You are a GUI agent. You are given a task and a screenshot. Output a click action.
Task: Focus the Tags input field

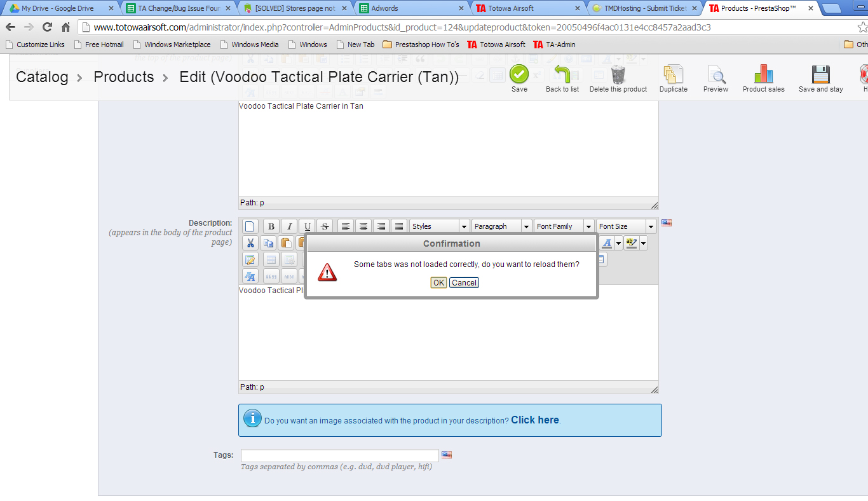340,455
